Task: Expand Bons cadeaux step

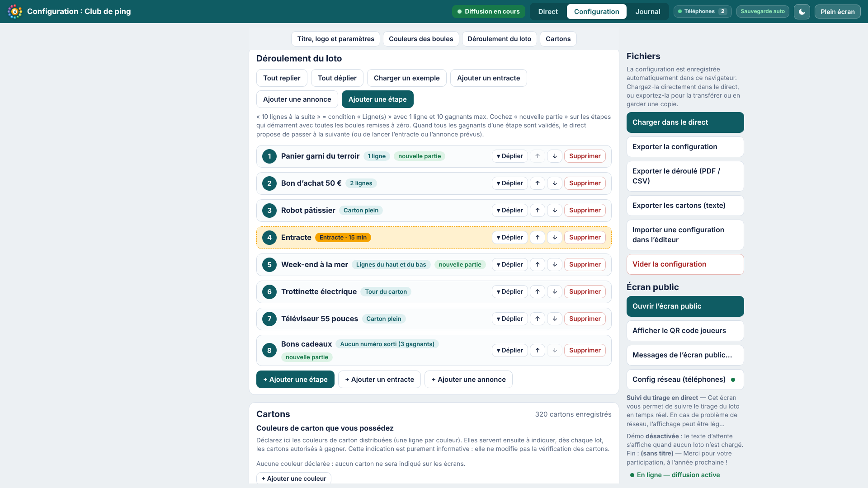Action: 509,351
